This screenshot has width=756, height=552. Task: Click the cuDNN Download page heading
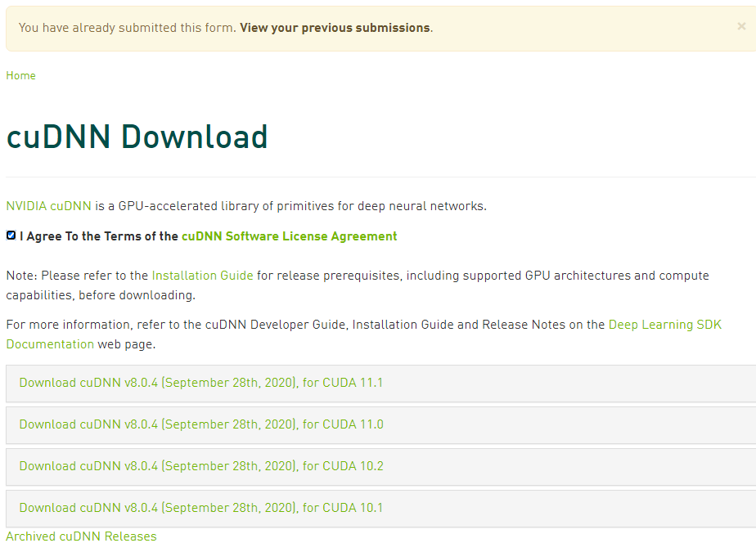(137, 137)
